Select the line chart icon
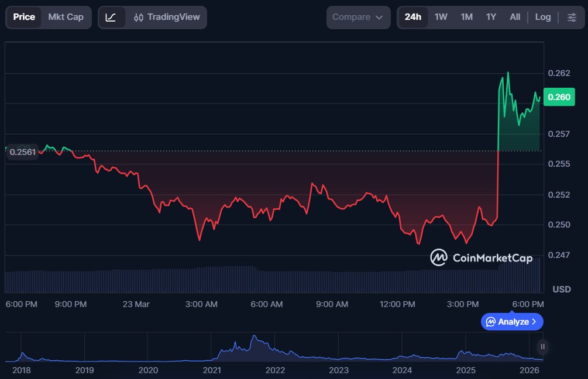This screenshot has width=588, height=379. pos(111,18)
